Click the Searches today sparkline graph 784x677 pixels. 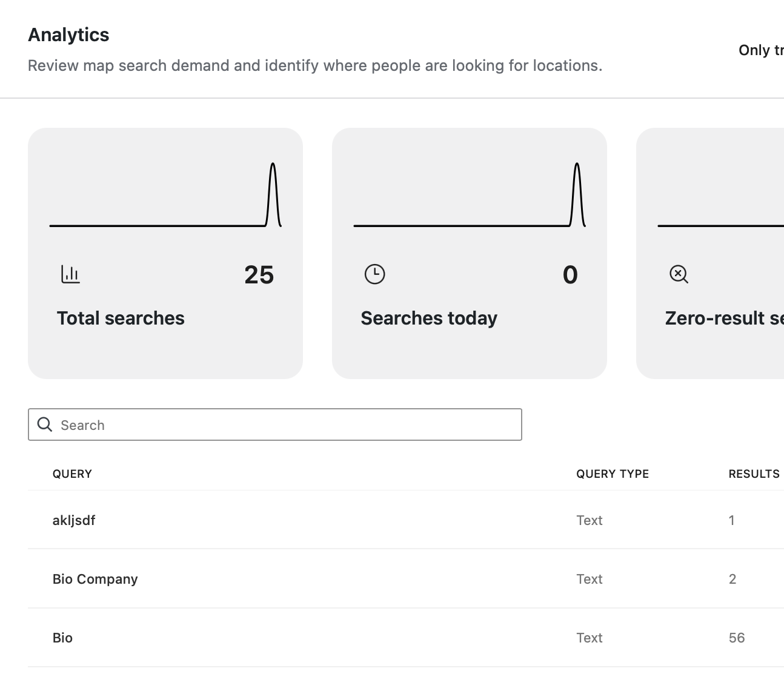coord(469,195)
